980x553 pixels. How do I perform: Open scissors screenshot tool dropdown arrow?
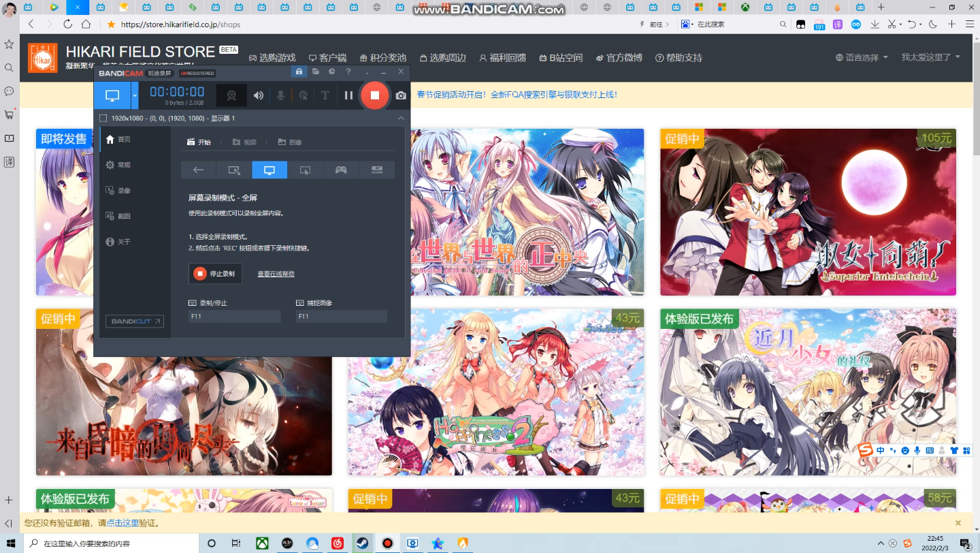point(900,24)
